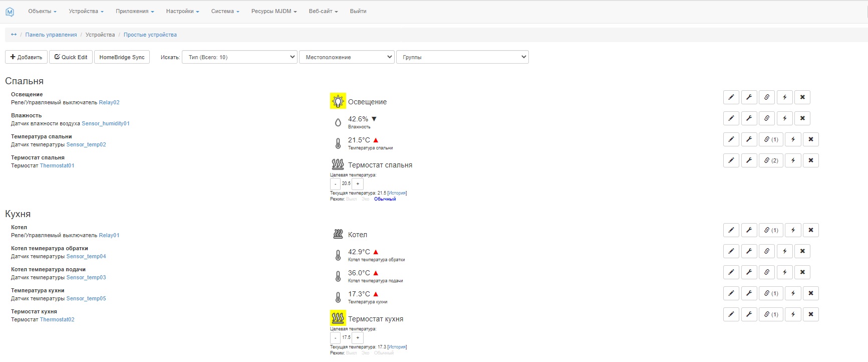Open the Настройки menu in navbar
This screenshot has height=362, width=868.
(x=182, y=11)
